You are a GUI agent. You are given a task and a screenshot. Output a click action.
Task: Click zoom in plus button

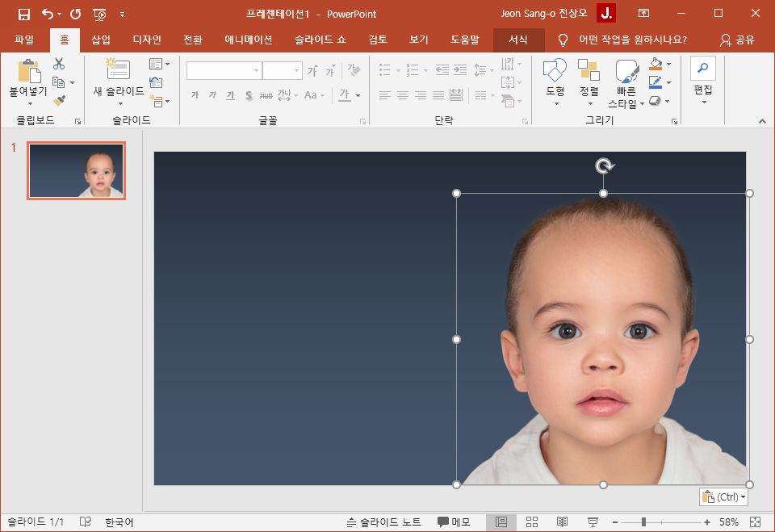pos(707,522)
